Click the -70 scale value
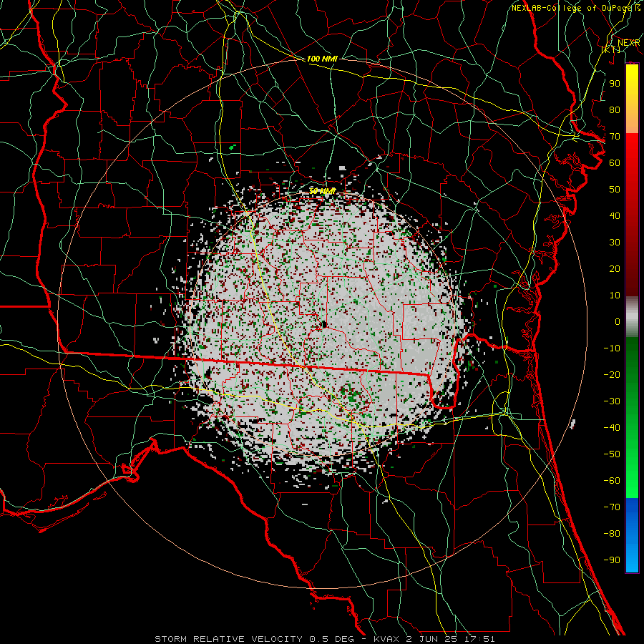 pyautogui.click(x=612, y=507)
